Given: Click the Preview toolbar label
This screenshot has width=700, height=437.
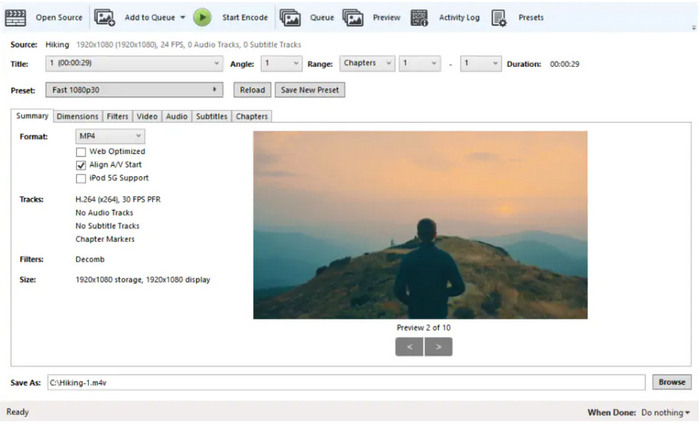Looking at the screenshot, I should 387,17.
